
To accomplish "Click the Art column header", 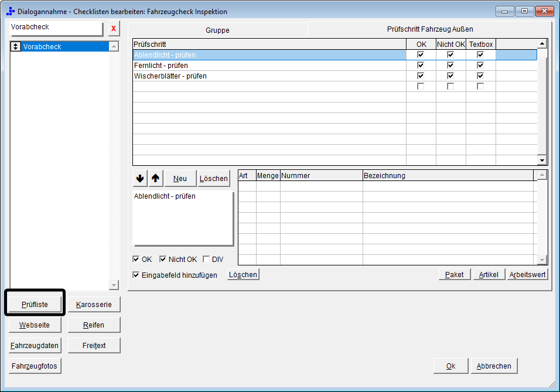I will [247, 175].
